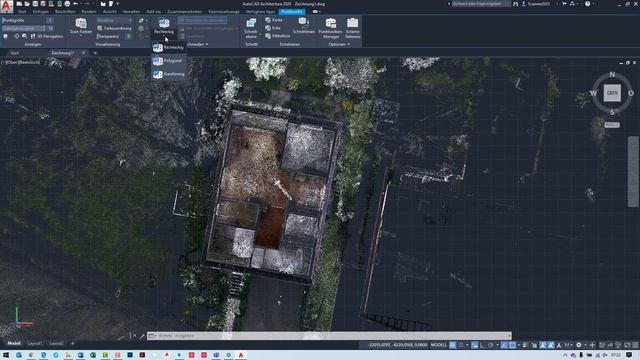Screen dimensions: 640x360
Task: Toggle object snap in status bar
Action: [512, 345]
